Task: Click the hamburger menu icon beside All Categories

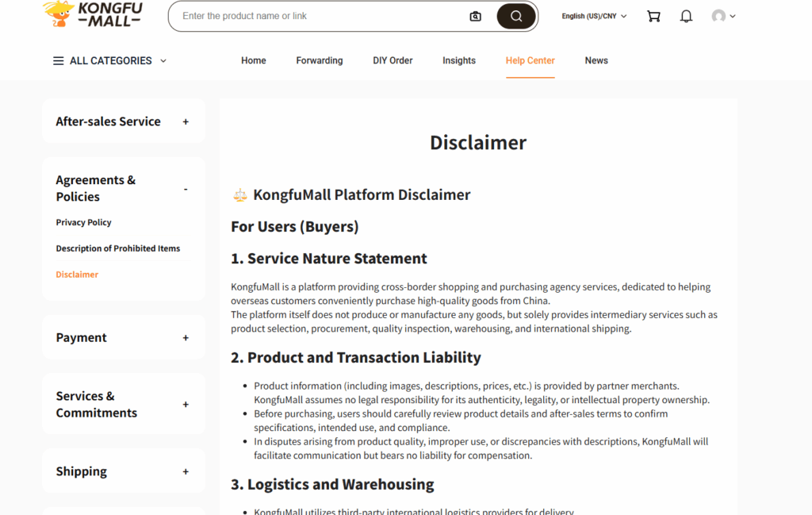Action: click(x=58, y=61)
